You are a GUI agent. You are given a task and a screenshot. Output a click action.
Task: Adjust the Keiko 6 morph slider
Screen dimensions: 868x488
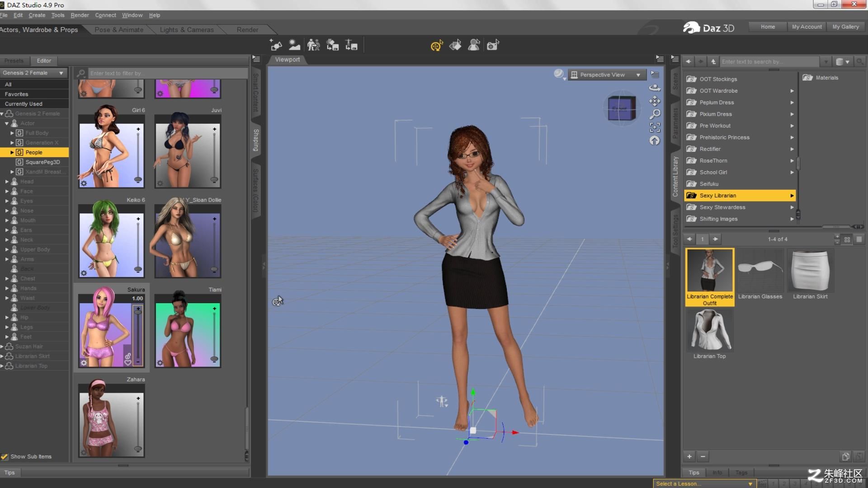(138, 244)
